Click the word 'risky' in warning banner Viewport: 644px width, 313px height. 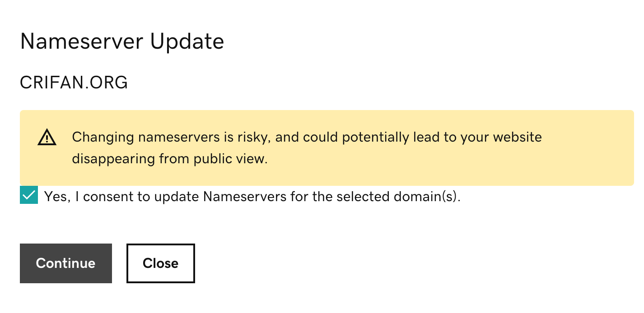254,138
